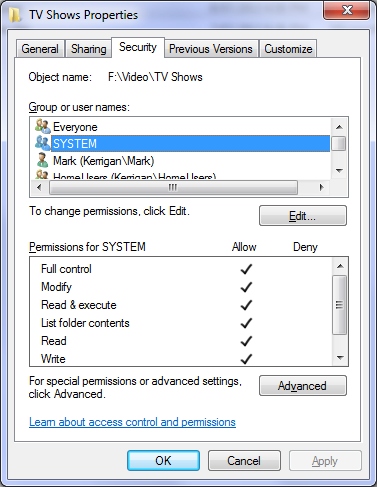Click the user list up scroll arrow
377x487 pixels.
pos(339,127)
